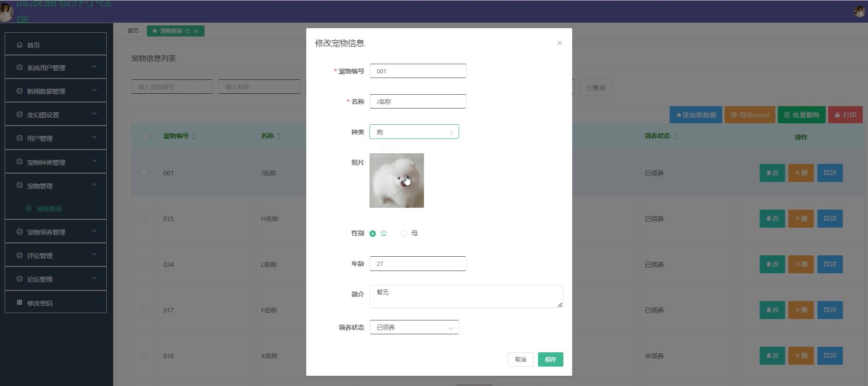The width and height of the screenshot is (868, 386).
Task: Expand the 新闻数据管理 menu chevron
Action: (94, 90)
